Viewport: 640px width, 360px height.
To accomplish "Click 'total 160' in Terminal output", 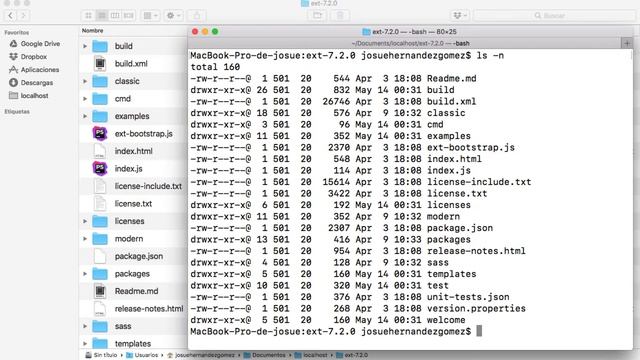I will pyautogui.click(x=215, y=67).
